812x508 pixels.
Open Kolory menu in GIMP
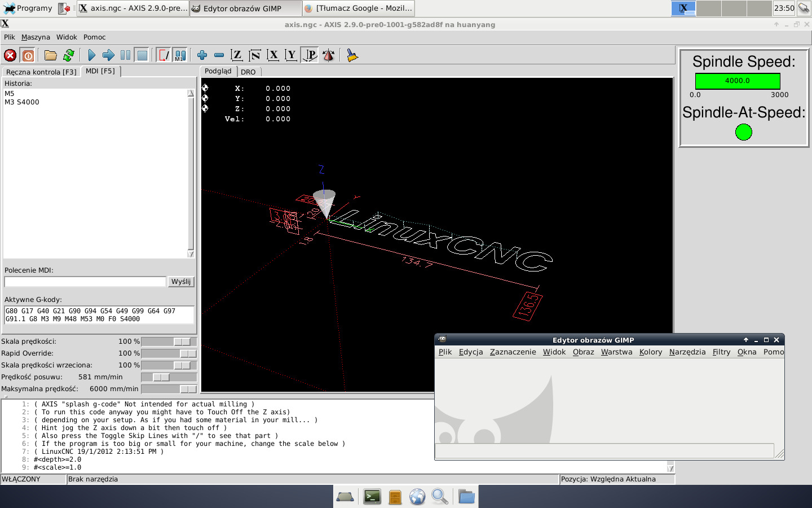pyautogui.click(x=651, y=352)
